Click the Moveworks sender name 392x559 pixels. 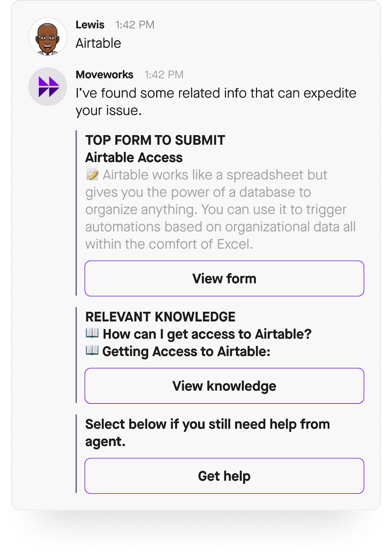pyautogui.click(x=104, y=74)
